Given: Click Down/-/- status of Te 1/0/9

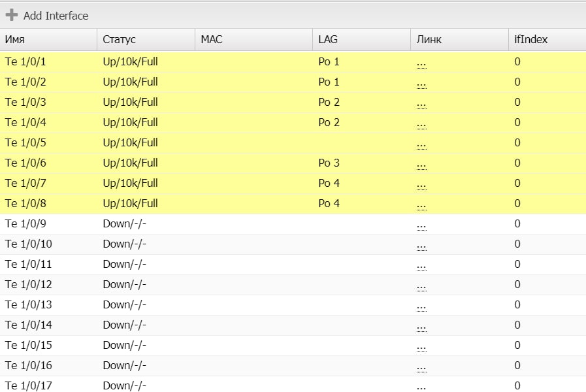Looking at the screenshot, I should (x=124, y=223).
